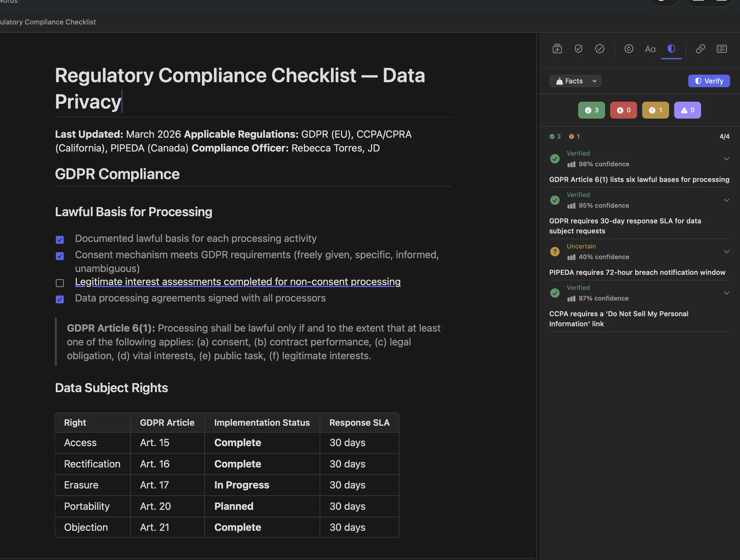Screen dimensions: 740x560
Task: Click verified check icon for 30-day SLA claim
Action: pos(555,200)
